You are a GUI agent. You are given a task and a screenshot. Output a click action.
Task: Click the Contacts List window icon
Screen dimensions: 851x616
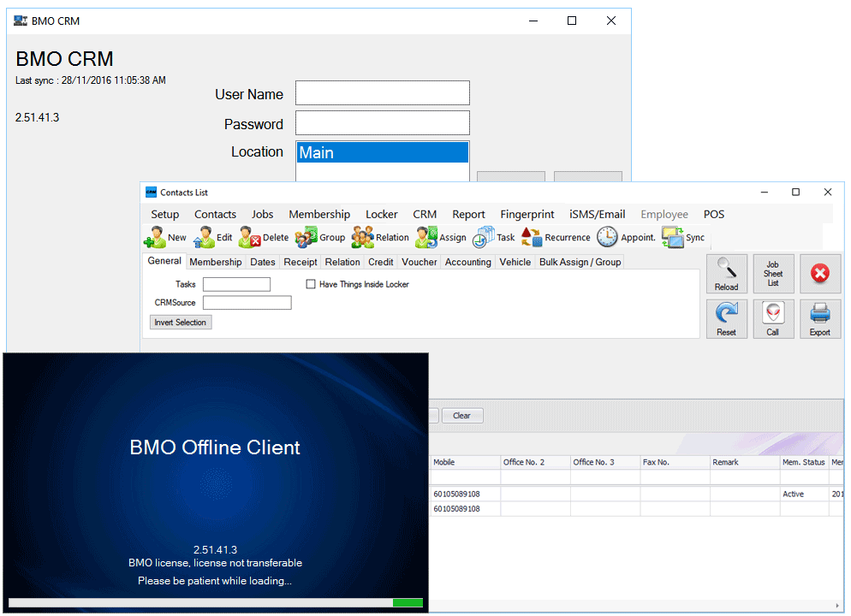tap(151, 192)
